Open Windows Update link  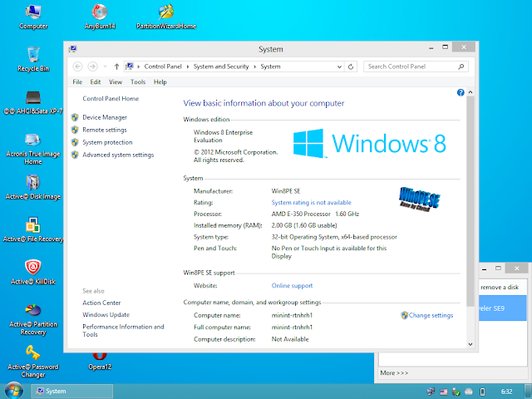tap(106, 314)
